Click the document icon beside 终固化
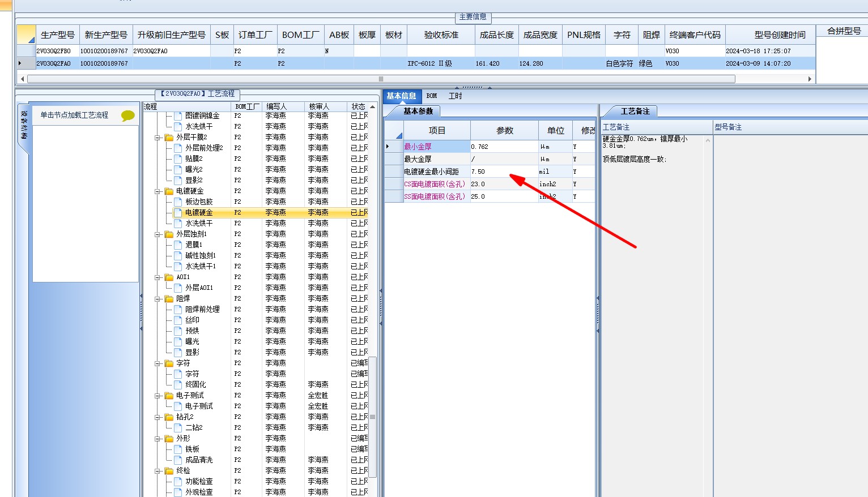The height and width of the screenshot is (497, 868). (178, 384)
